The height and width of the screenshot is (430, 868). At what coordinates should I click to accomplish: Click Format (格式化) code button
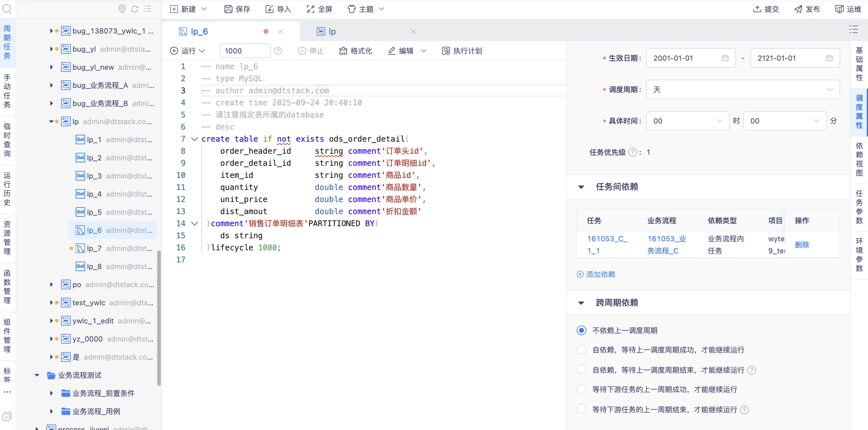355,51
